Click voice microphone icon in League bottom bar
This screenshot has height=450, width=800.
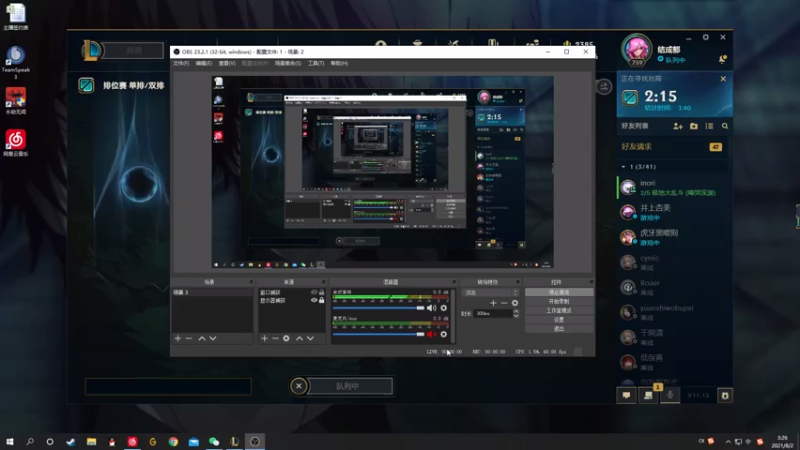pos(670,395)
